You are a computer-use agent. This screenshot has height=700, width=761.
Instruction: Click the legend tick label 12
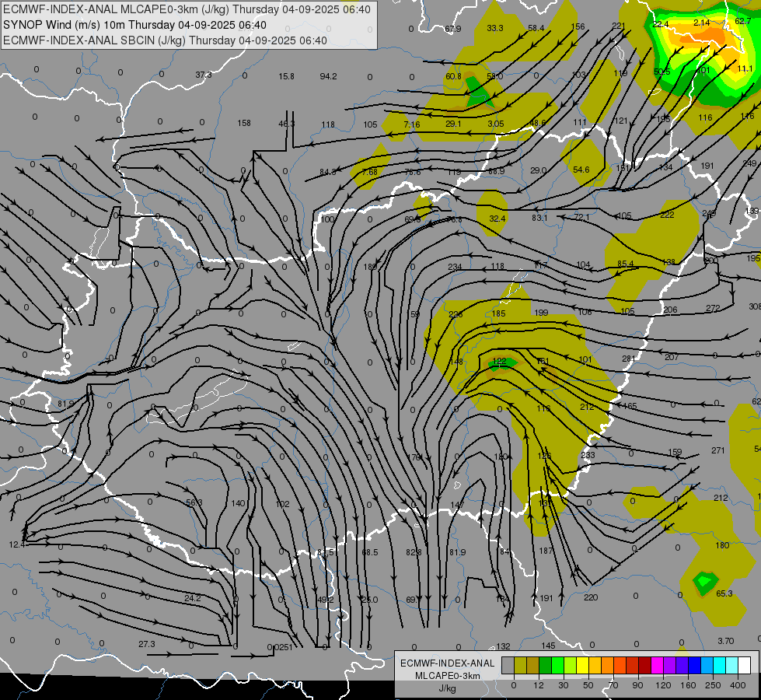(539, 685)
